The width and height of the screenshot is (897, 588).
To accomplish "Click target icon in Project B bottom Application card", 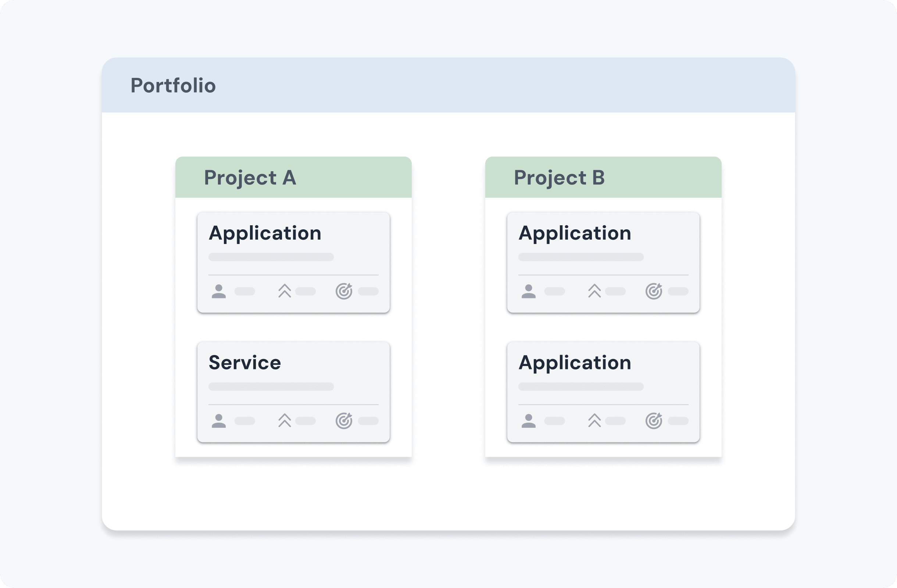I will [654, 421].
